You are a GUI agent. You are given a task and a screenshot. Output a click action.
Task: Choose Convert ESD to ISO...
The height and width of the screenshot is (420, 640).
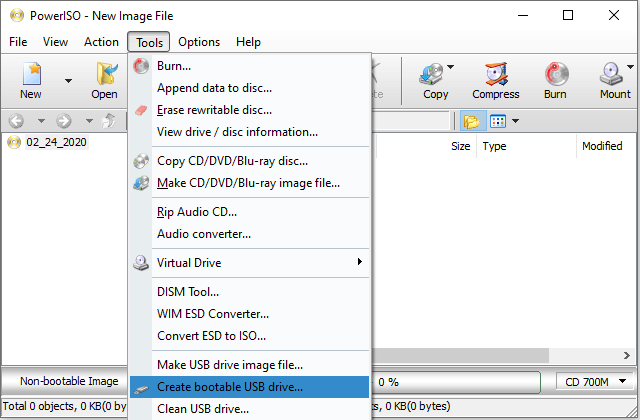click(x=249, y=336)
